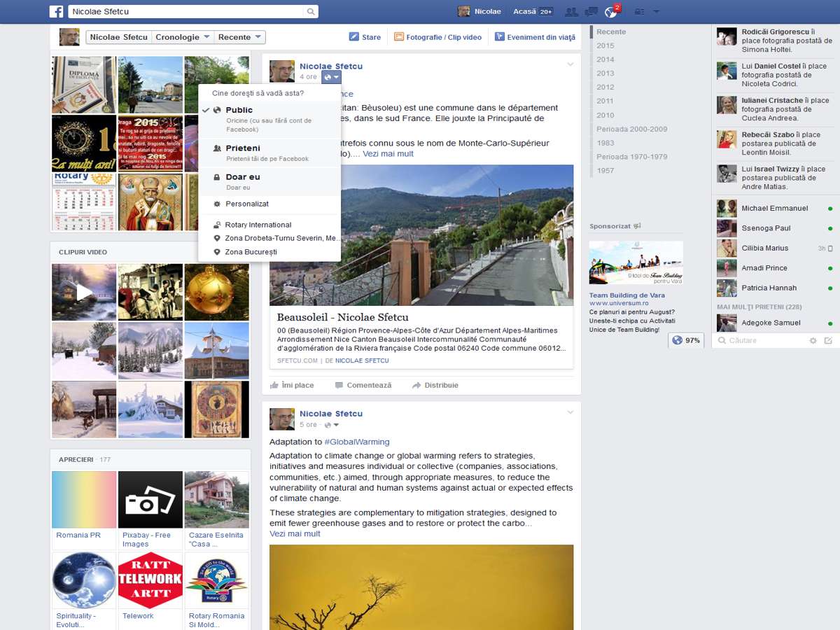This screenshot has height=630, width=840.
Task: Open the golden Christmas ornament video thumbnail
Action: point(216,292)
